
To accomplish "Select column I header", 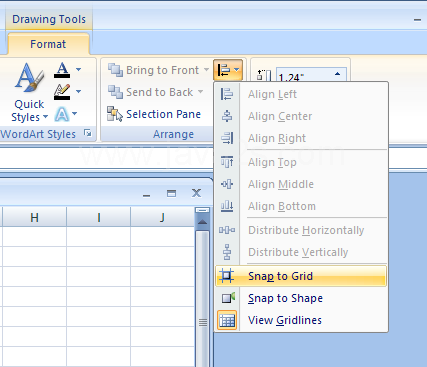I will pyautogui.click(x=99, y=217).
